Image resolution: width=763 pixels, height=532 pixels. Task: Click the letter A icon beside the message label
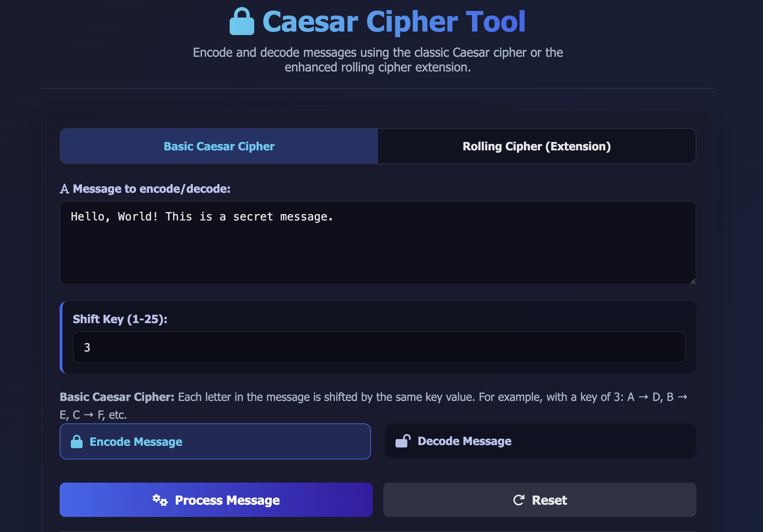pos(64,188)
